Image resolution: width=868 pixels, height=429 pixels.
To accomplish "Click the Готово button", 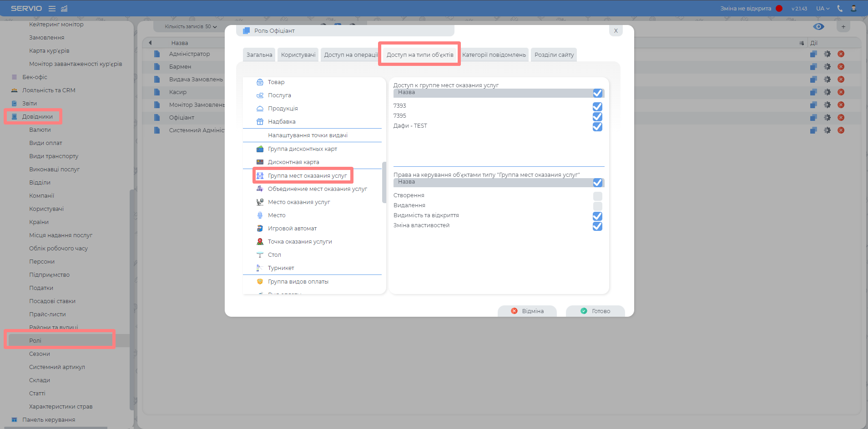I will pyautogui.click(x=595, y=311).
